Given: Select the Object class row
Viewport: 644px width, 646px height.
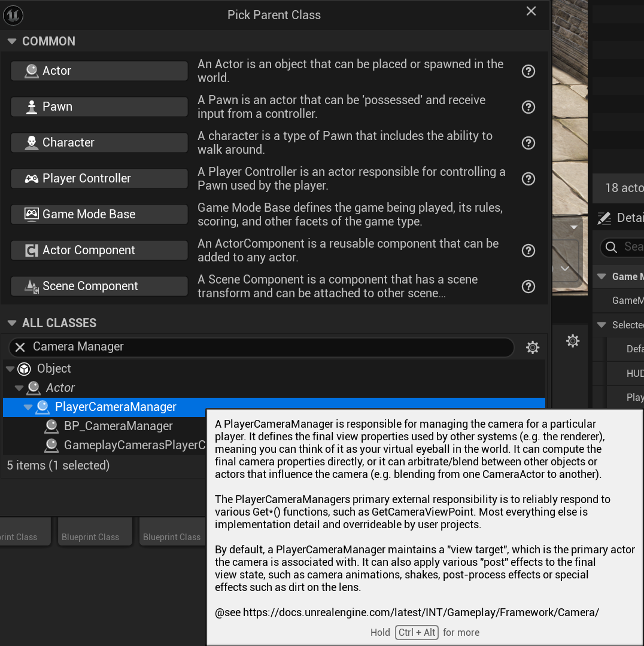Looking at the screenshot, I should point(274,368).
